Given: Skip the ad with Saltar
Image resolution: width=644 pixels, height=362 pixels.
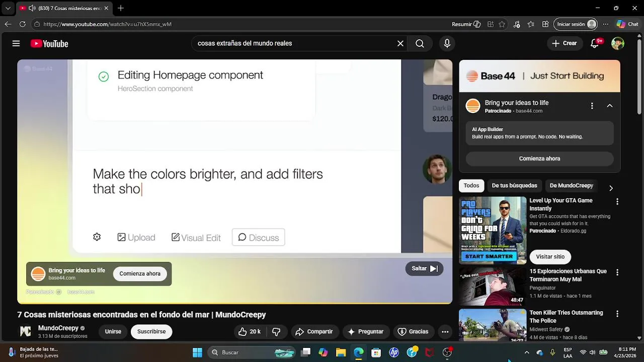Looking at the screenshot, I should (424, 268).
